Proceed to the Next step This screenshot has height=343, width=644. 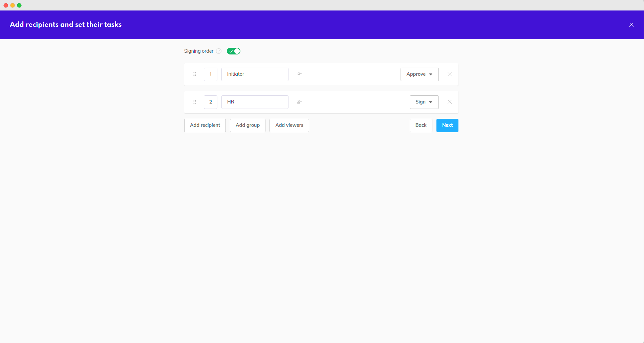tap(447, 125)
